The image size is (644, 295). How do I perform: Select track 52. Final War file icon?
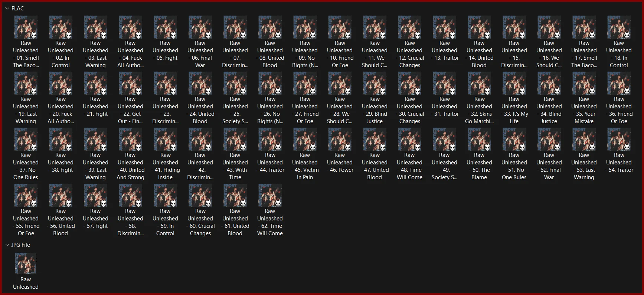pyautogui.click(x=549, y=140)
